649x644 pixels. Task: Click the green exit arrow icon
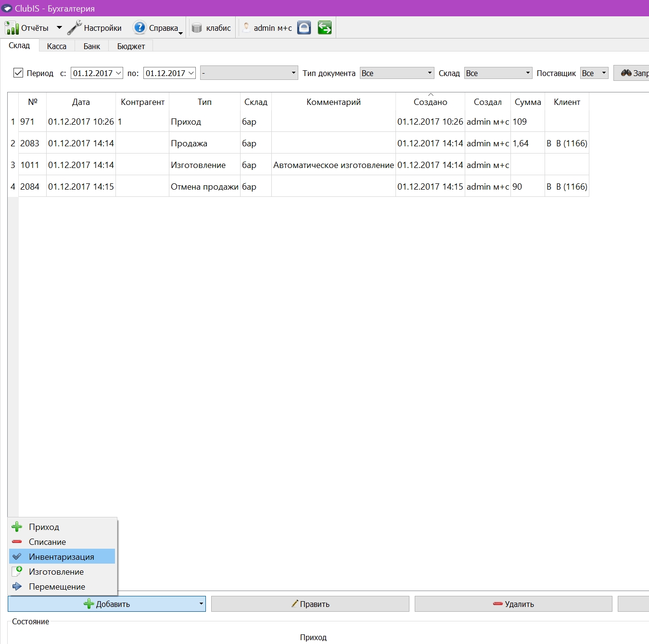point(325,27)
